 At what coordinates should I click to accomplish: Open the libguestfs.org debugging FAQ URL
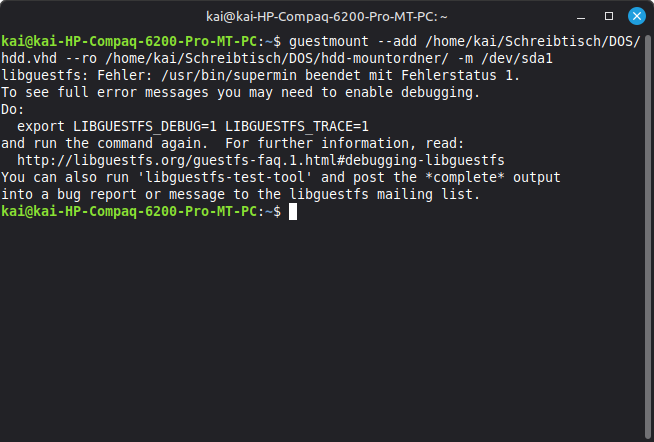pos(261,161)
